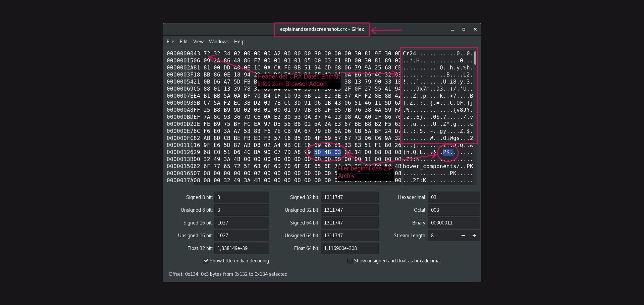Image resolution: width=644 pixels, height=305 pixels.
Task: Close the GHex window
Action: coord(475,30)
